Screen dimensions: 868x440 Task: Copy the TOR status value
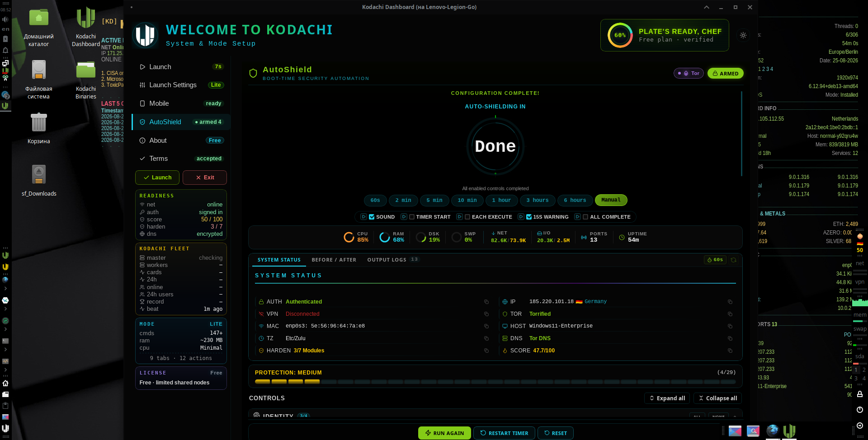730,314
